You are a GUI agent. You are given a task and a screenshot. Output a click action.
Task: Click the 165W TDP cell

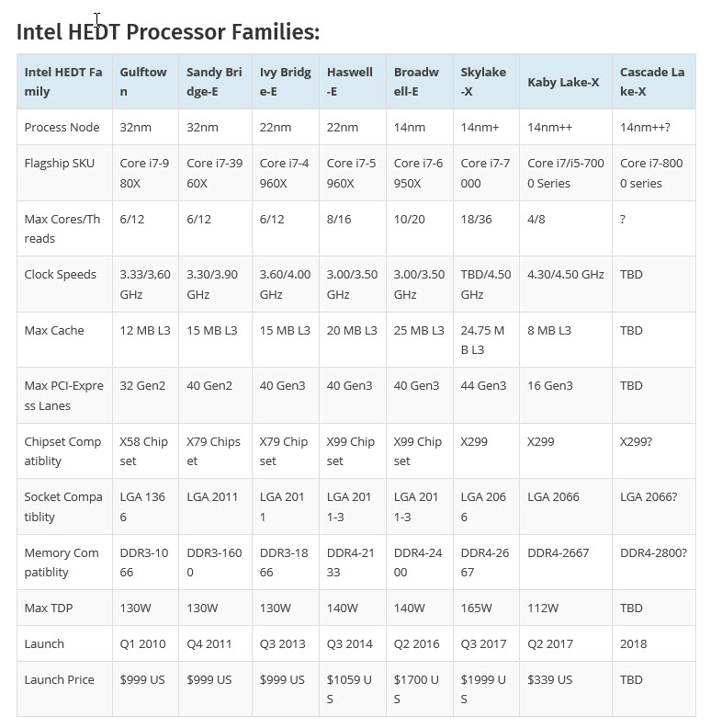pyautogui.click(x=477, y=608)
